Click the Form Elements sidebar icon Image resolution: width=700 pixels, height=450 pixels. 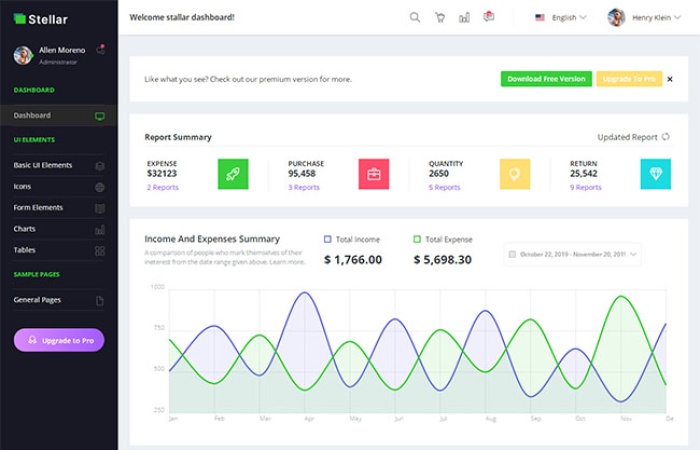(x=100, y=208)
